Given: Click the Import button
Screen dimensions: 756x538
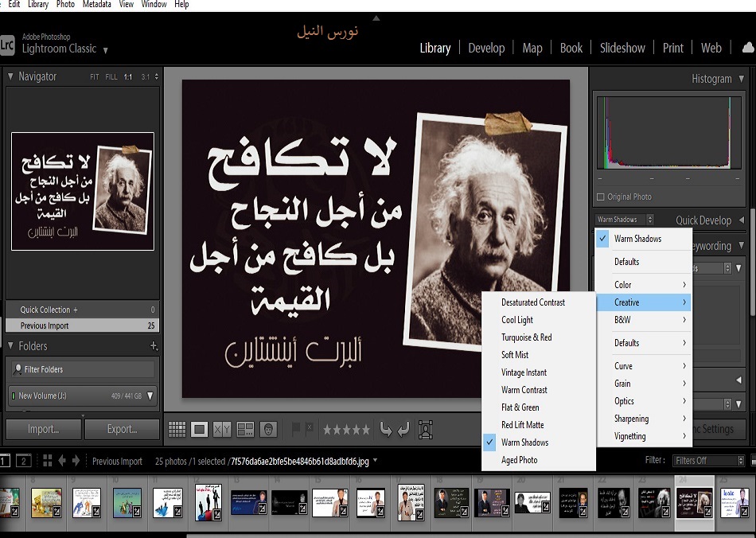Looking at the screenshot, I should (44, 429).
